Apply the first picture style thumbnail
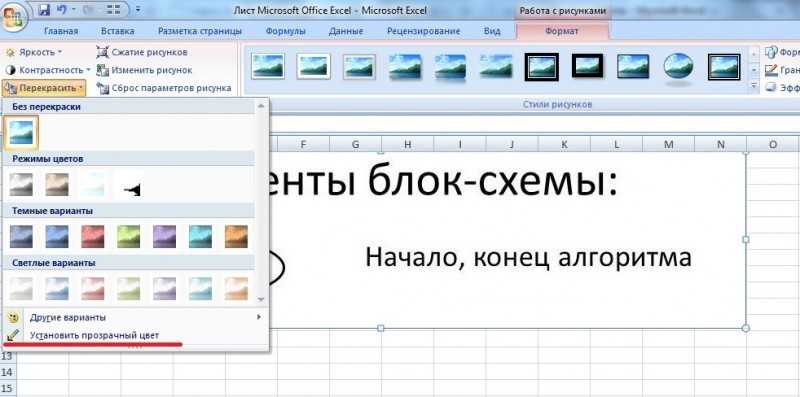 pyautogui.click(x=268, y=66)
